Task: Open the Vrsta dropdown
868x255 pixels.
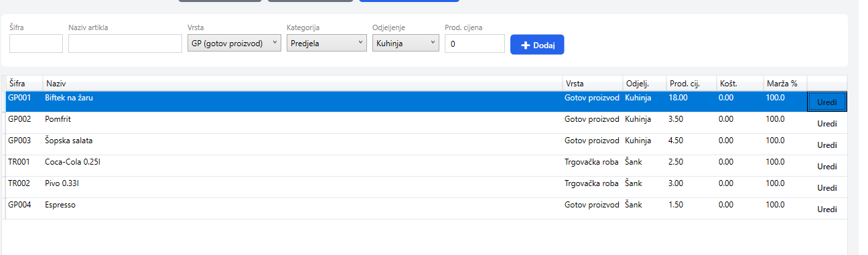Action: pyautogui.click(x=234, y=44)
